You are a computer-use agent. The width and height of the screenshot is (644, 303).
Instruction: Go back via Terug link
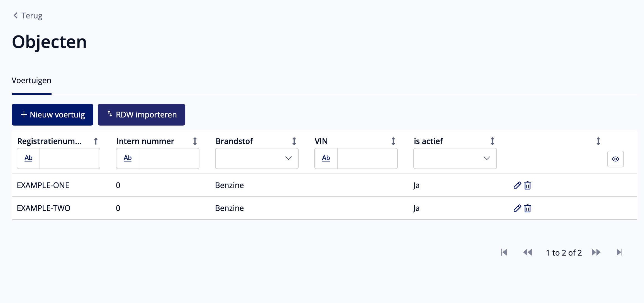pyautogui.click(x=28, y=16)
